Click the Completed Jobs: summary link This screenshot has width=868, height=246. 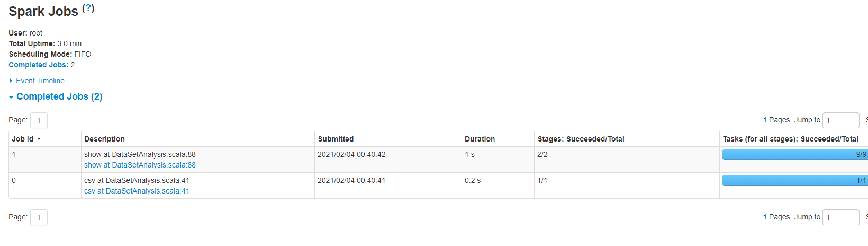[38, 65]
